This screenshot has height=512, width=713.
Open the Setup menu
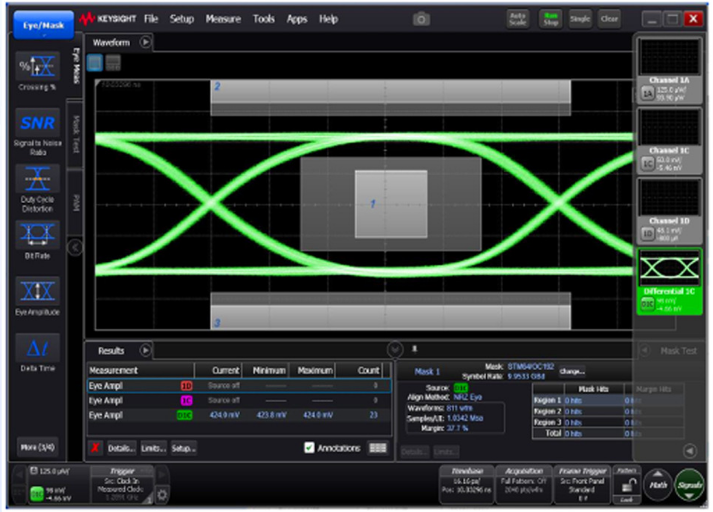pos(182,19)
